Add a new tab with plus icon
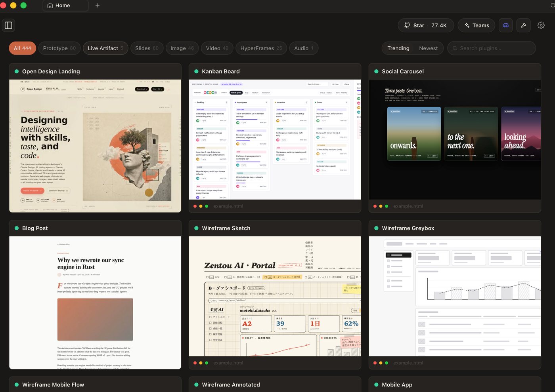The width and height of the screenshot is (555, 392). (98, 6)
